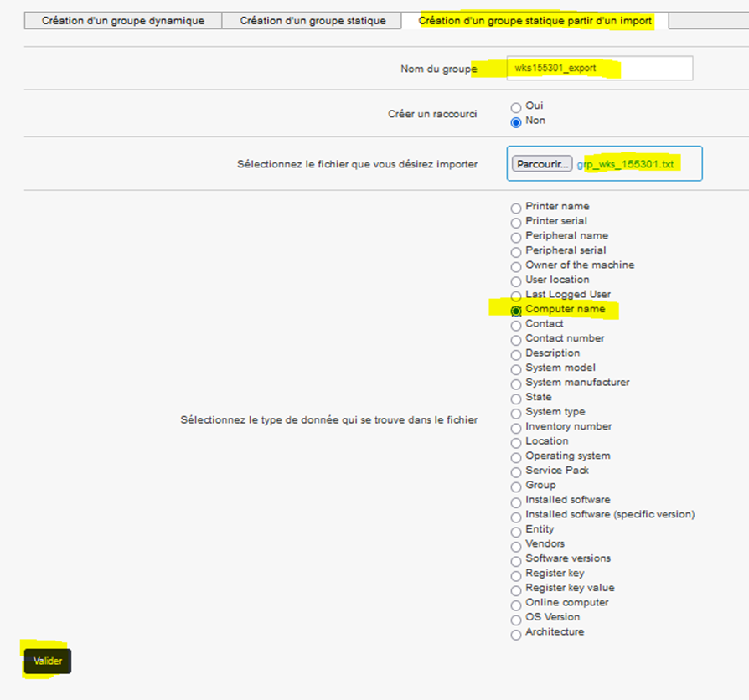This screenshot has width=749, height=700.
Task: Choose Peripheral serial as data type
Action: pyautogui.click(x=516, y=251)
